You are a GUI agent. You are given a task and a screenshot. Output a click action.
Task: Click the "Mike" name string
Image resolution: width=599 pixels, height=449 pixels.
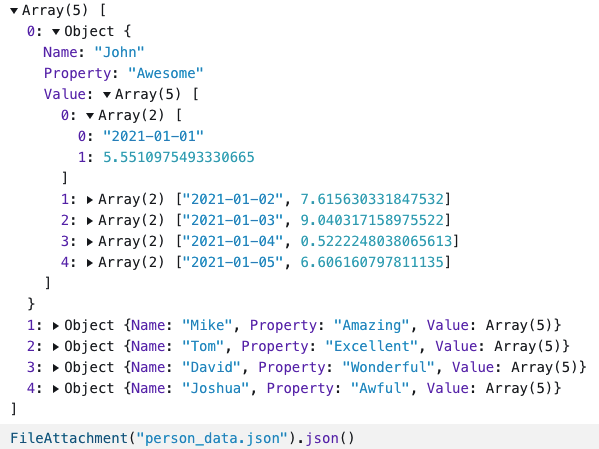(x=207, y=325)
